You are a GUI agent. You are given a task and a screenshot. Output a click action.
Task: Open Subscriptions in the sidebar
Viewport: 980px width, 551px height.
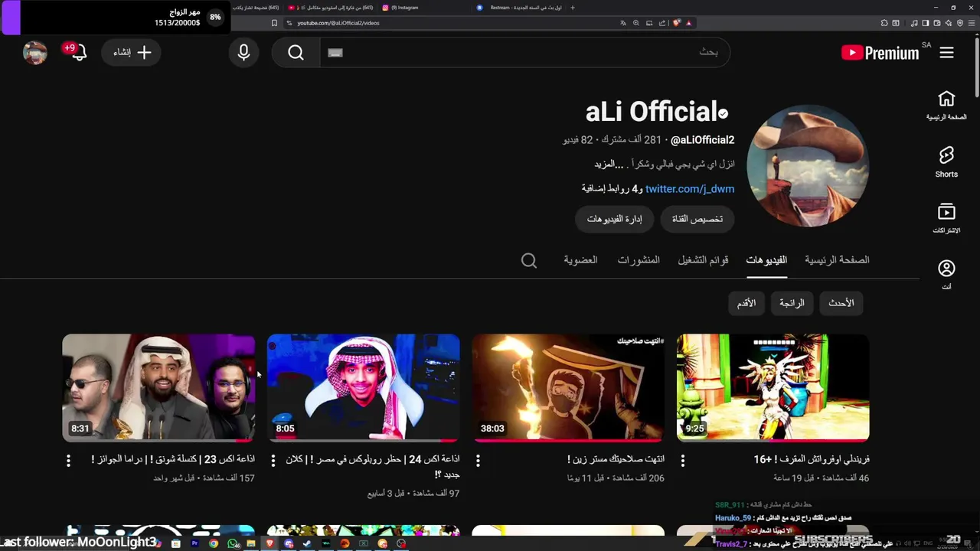point(946,218)
